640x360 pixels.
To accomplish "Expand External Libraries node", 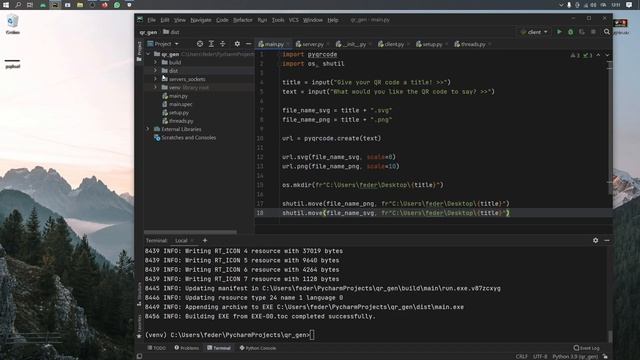I will point(148,129).
